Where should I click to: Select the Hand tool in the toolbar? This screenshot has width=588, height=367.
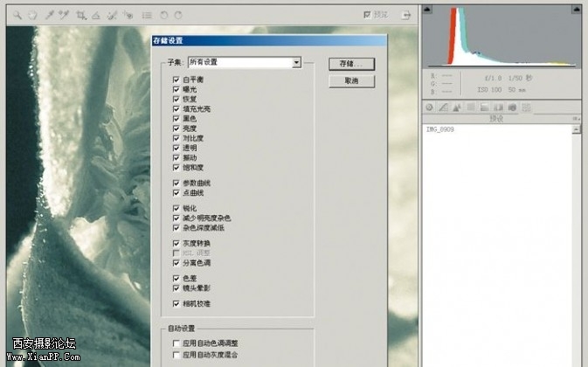(x=32, y=15)
